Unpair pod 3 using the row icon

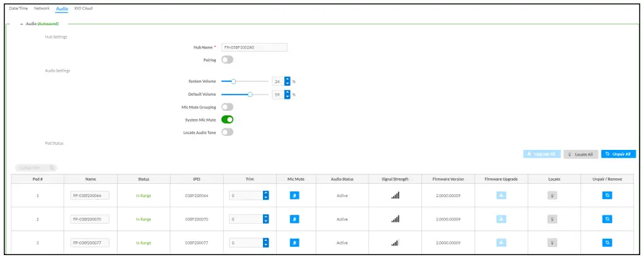[607, 243]
